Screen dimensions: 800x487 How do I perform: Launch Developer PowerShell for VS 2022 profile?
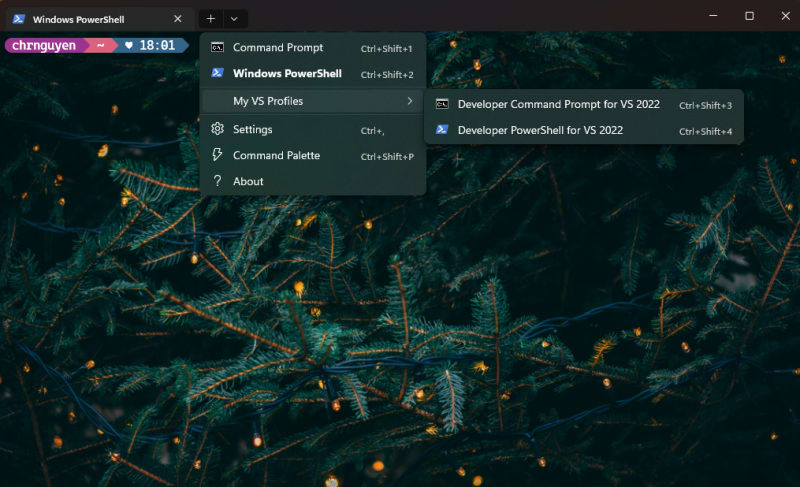(x=540, y=130)
